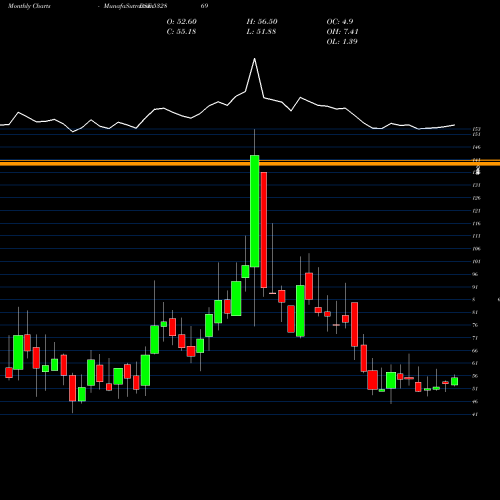Click the price axis label 146

click(477, 147)
